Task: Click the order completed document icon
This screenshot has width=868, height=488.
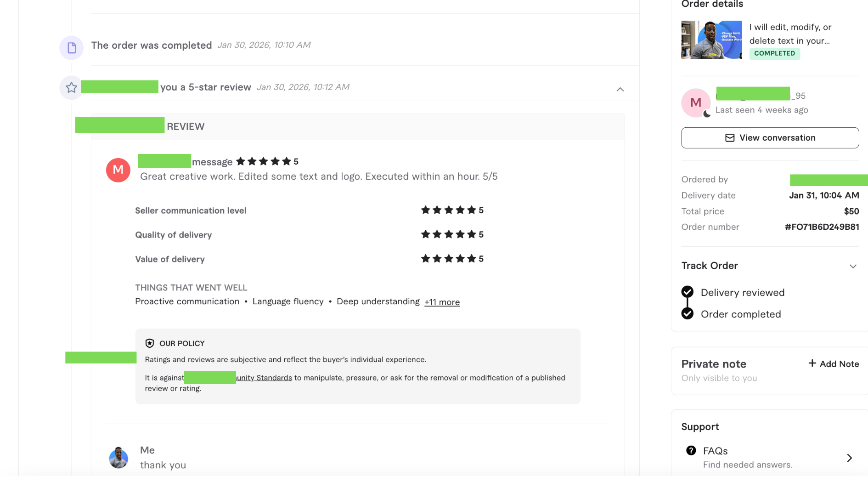Action: (x=72, y=48)
